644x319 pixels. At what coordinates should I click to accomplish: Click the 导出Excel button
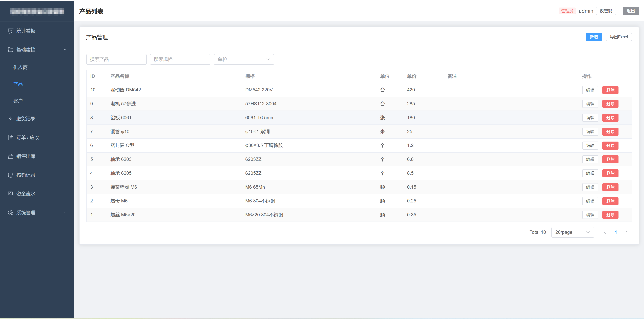[618, 37]
